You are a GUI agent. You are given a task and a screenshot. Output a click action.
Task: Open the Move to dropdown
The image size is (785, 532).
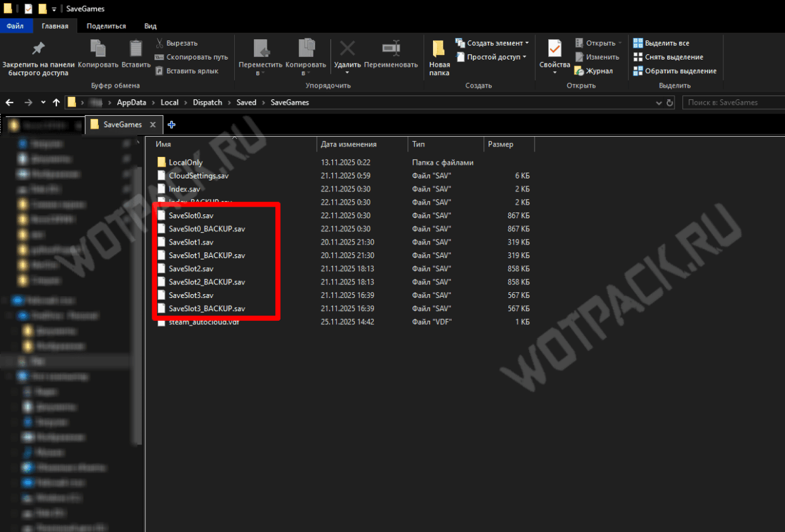[x=260, y=56]
